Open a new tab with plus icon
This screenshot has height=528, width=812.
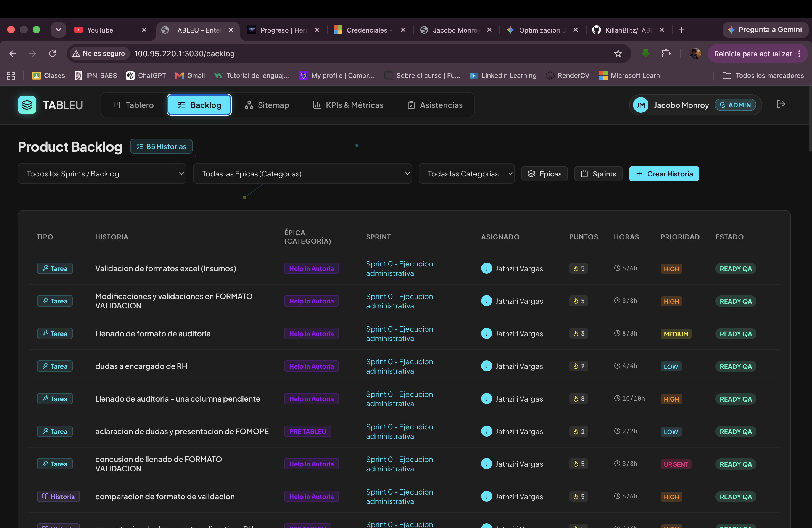point(681,30)
